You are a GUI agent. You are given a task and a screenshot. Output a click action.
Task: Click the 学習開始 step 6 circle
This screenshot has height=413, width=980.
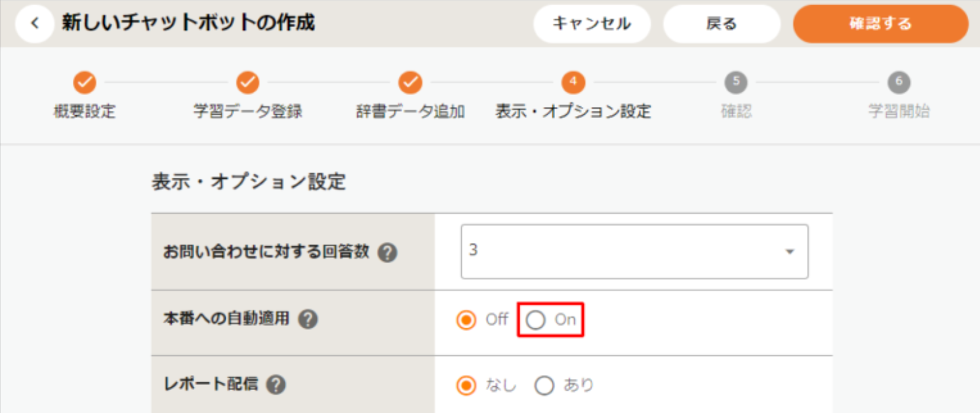(899, 83)
